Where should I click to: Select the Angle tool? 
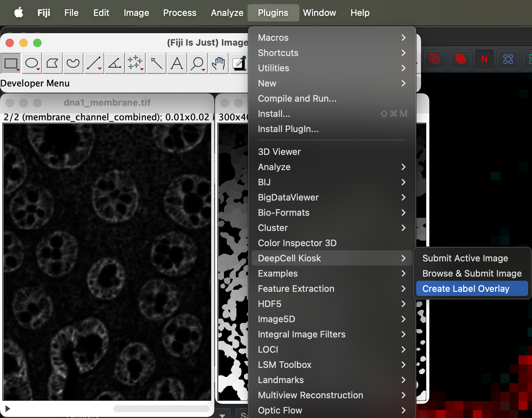pos(114,64)
